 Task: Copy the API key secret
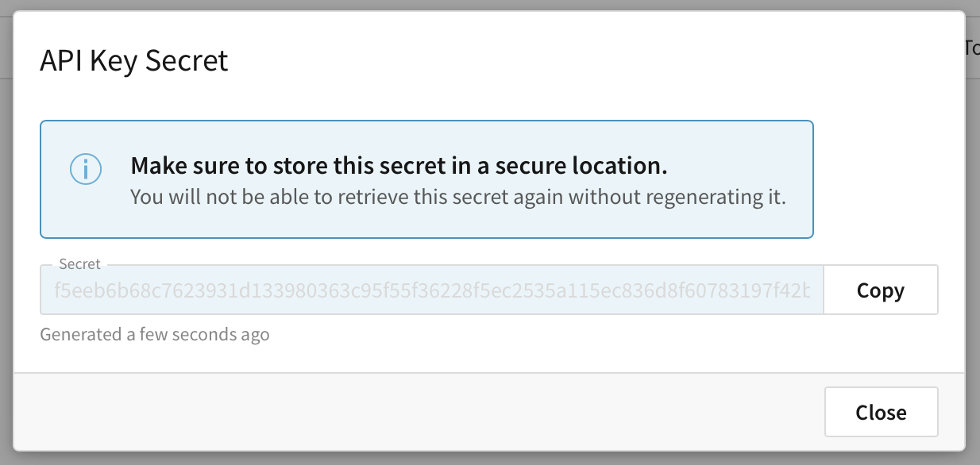point(881,290)
